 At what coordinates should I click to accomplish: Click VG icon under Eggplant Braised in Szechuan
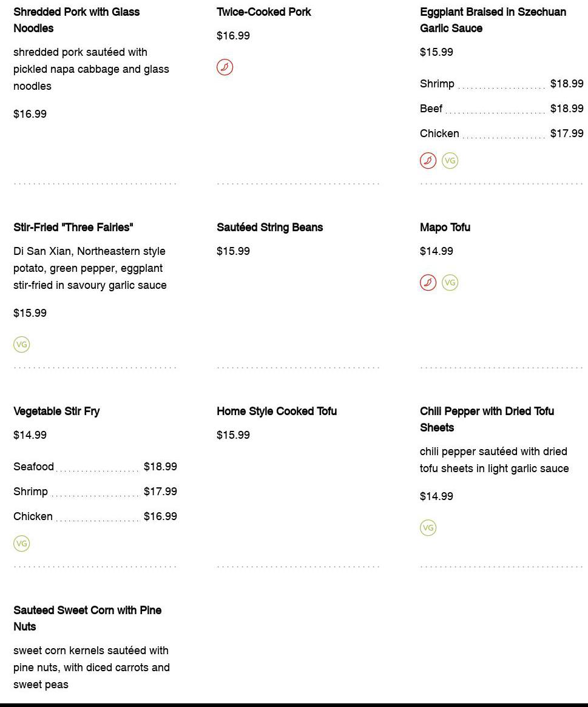450,161
